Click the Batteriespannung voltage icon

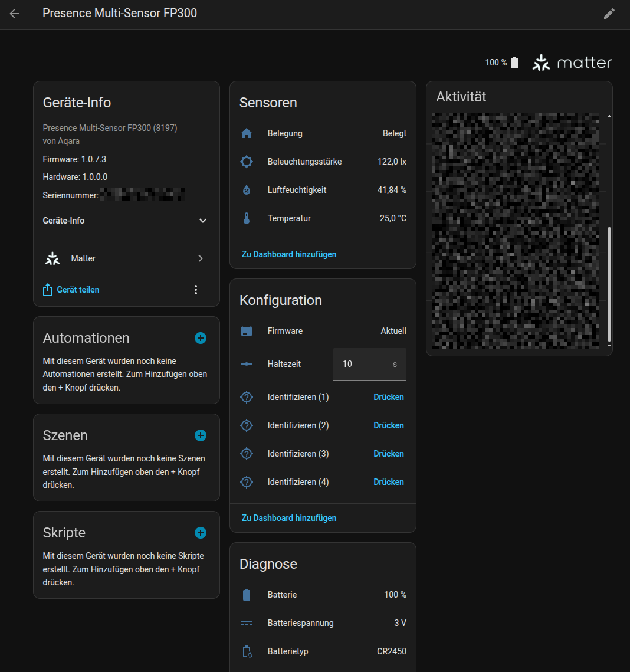tap(246, 623)
